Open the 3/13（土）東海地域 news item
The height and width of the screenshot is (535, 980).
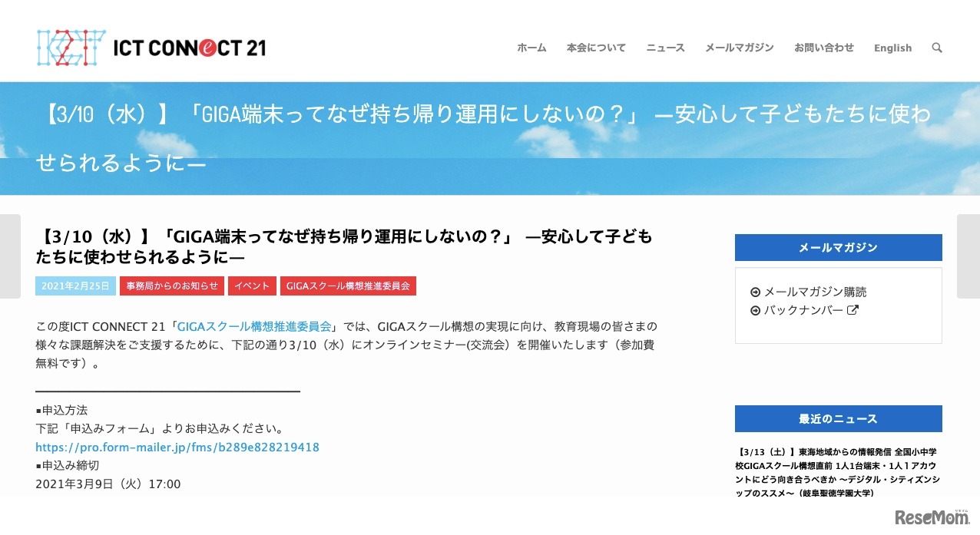click(838, 472)
